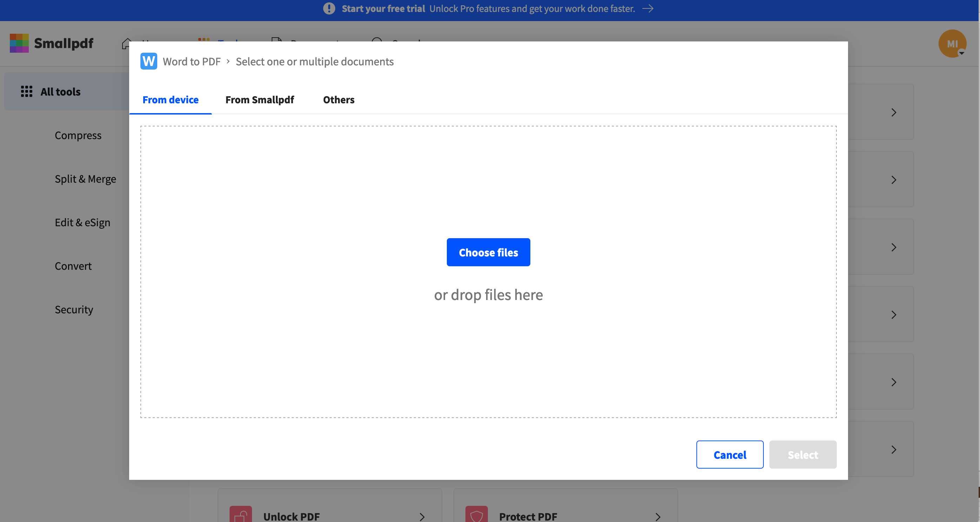
Task: Click the Word to PDF 'W' icon
Action: click(x=148, y=61)
